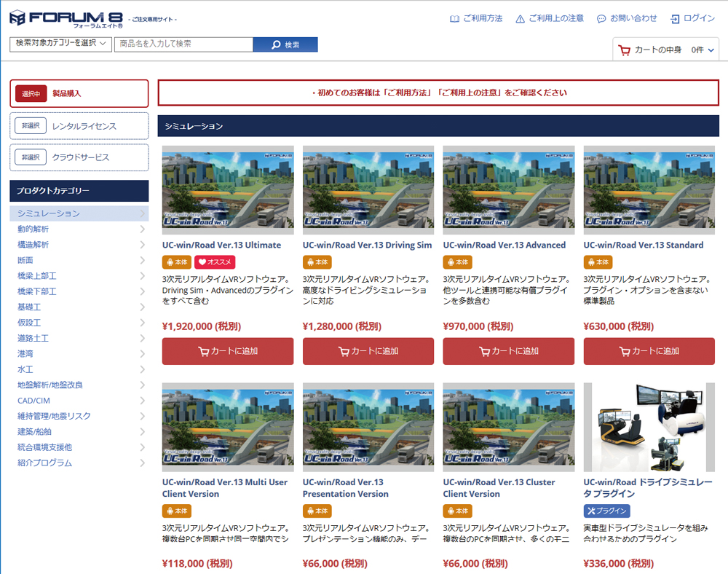Open UC-win/Road Ver.13 Multi User Client Version
This screenshot has width=728, height=574.
[225, 488]
